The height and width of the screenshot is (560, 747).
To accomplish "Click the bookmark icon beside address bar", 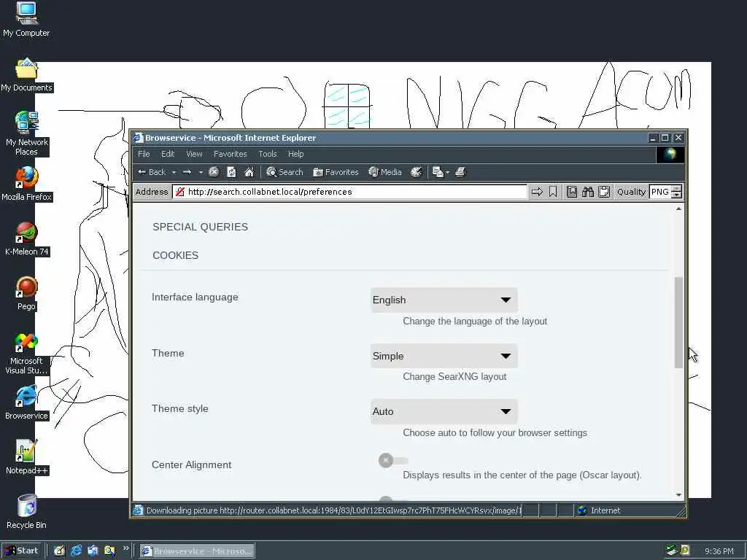I will click(x=553, y=192).
